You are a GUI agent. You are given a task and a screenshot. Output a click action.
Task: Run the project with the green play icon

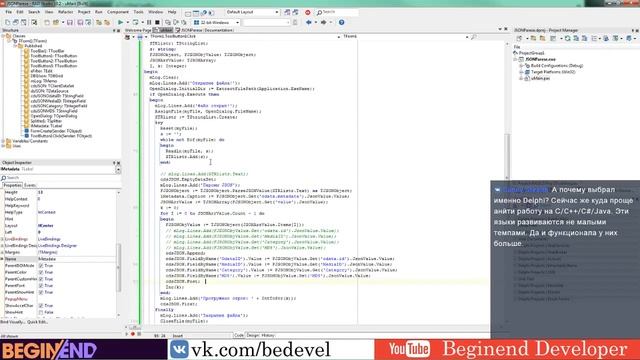pos(120,22)
